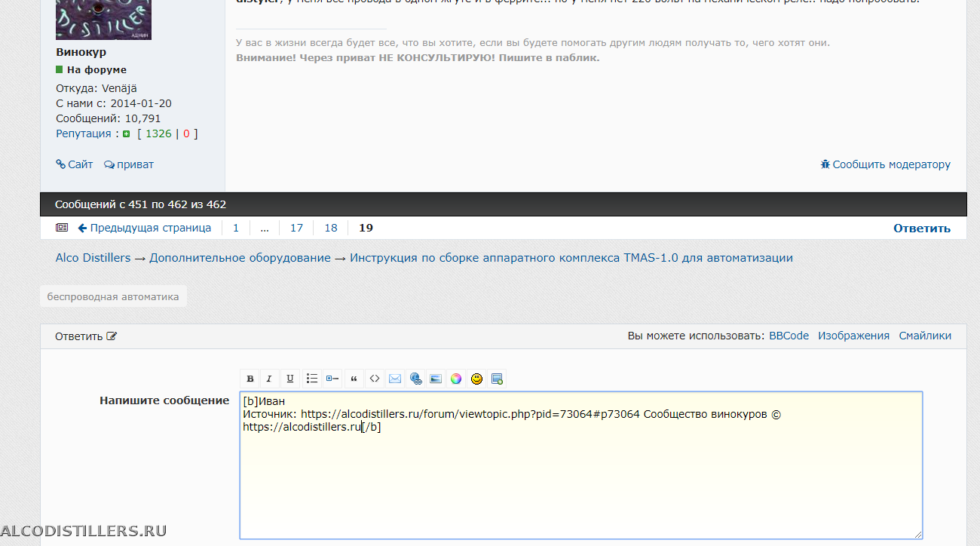The width and height of the screenshot is (980, 546).
Task: Apply italic formatting button
Action: tap(269, 379)
